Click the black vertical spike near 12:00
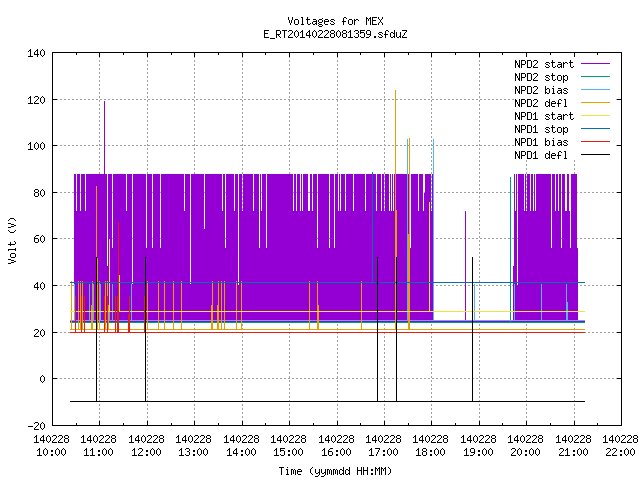 (146, 329)
